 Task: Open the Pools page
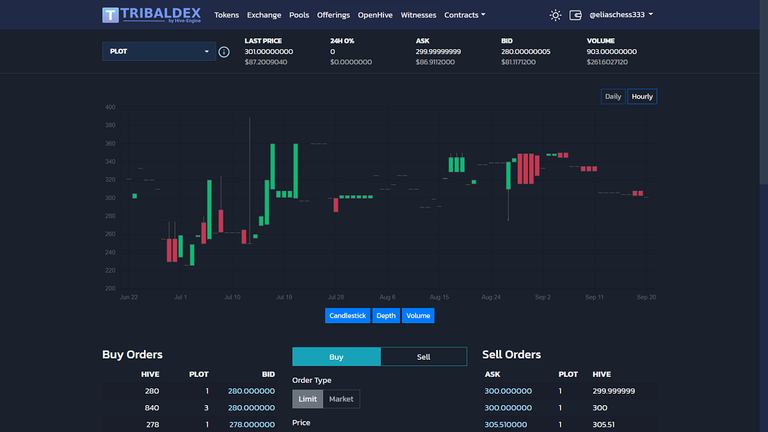coord(299,15)
